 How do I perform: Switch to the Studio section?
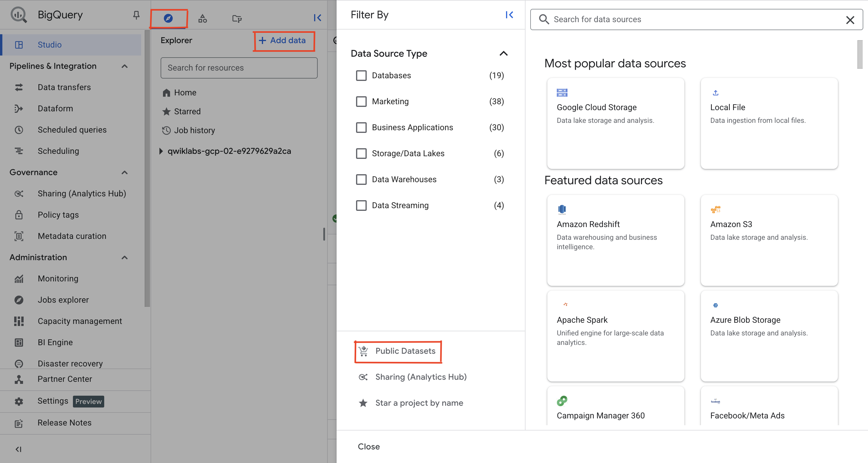pyautogui.click(x=50, y=45)
